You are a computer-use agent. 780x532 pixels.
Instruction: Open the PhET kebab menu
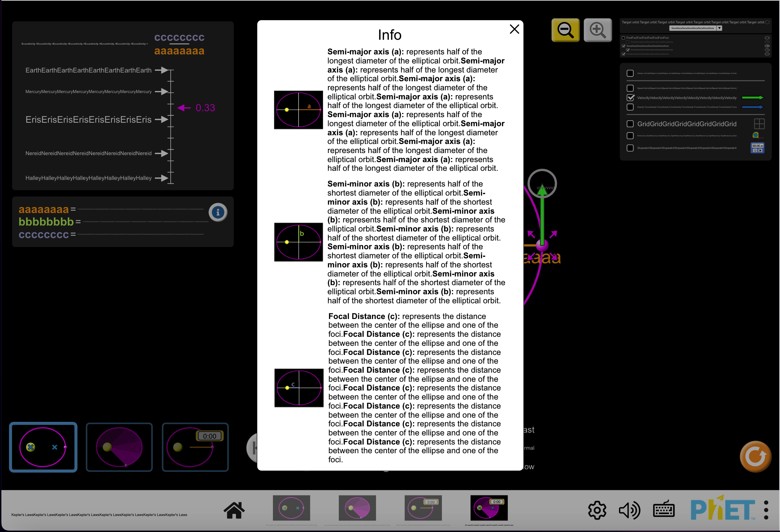(x=766, y=509)
